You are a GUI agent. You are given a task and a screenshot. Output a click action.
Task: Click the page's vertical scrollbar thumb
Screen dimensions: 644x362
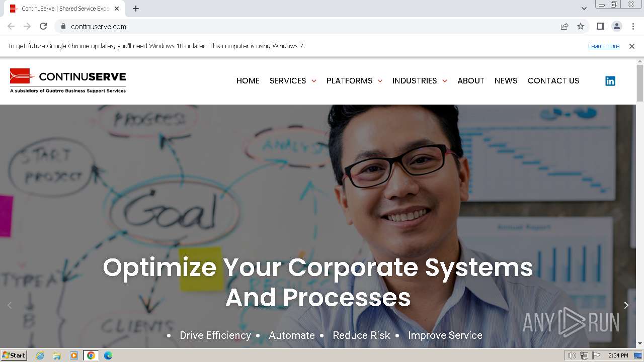coord(640,83)
